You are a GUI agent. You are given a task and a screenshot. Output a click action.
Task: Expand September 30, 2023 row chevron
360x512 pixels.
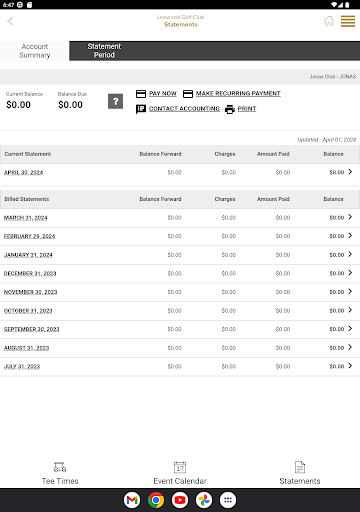pyautogui.click(x=350, y=329)
